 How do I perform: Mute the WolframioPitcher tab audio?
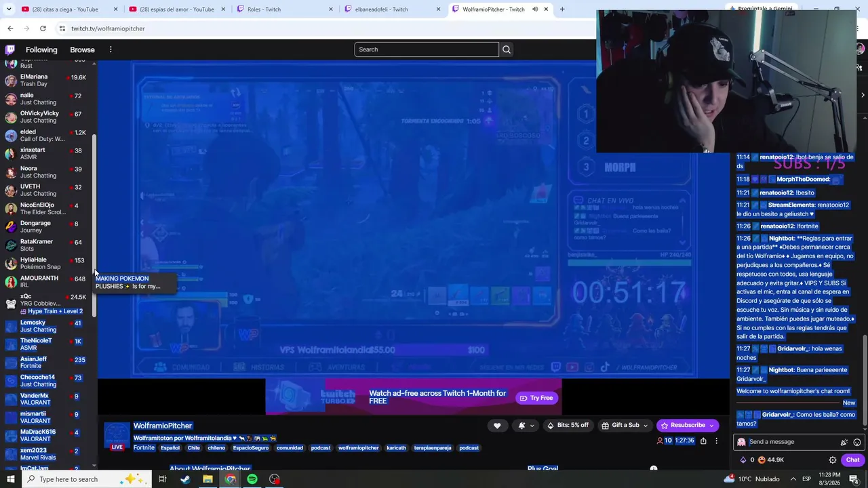pyautogui.click(x=535, y=9)
